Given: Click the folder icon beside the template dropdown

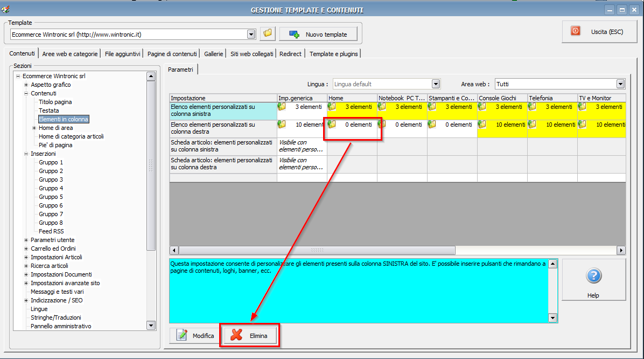Looking at the screenshot, I should coord(268,33).
